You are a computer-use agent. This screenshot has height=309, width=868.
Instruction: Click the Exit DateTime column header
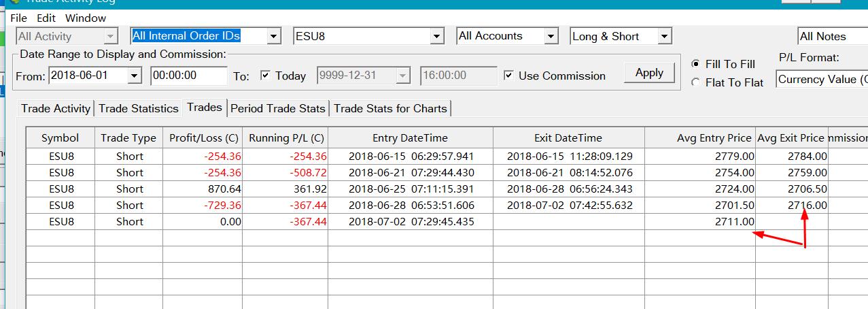coord(568,138)
